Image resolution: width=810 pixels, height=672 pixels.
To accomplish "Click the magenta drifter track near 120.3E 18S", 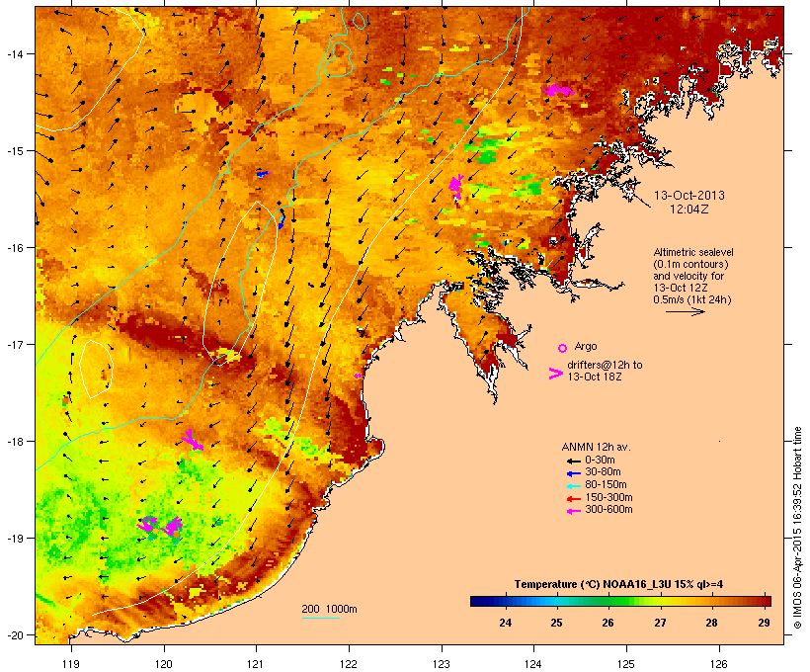I will pyautogui.click(x=193, y=441).
